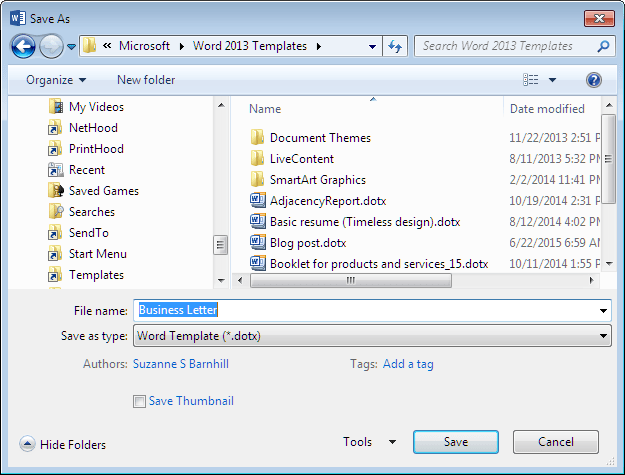625x475 pixels.
Task: Select the 6/22/2015 date for Blog post
Action: pos(555,243)
